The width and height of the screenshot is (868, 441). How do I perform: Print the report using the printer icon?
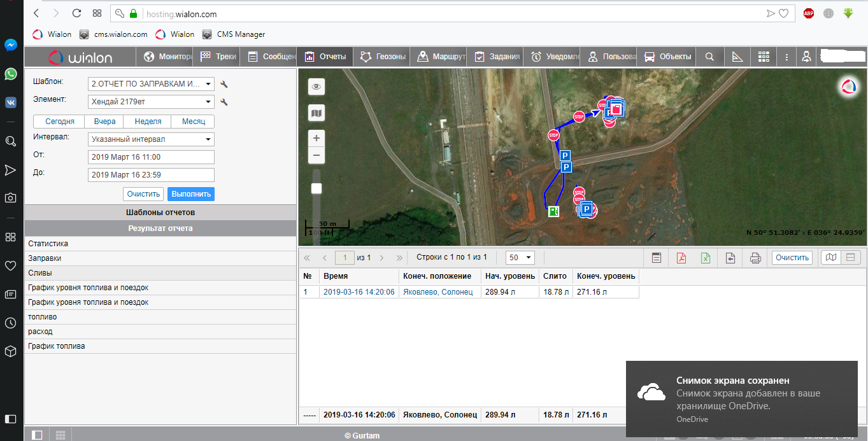tap(755, 258)
